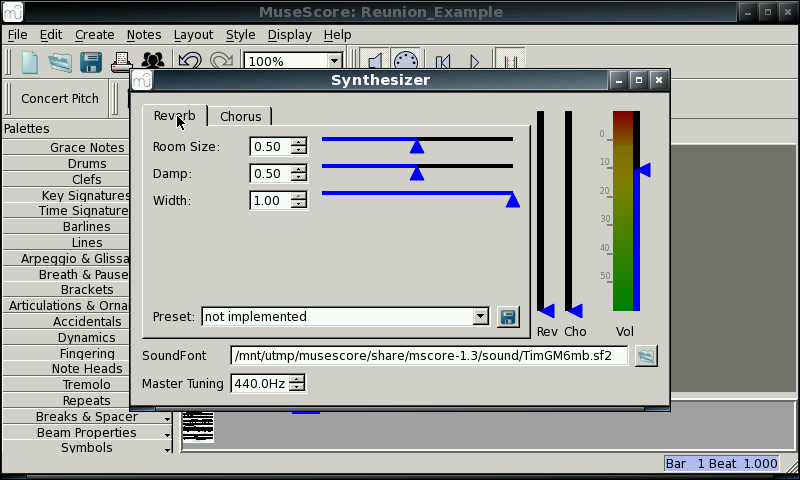This screenshot has width=800, height=480.
Task: Expand the Beam Properties palette
Action: [x=88, y=433]
